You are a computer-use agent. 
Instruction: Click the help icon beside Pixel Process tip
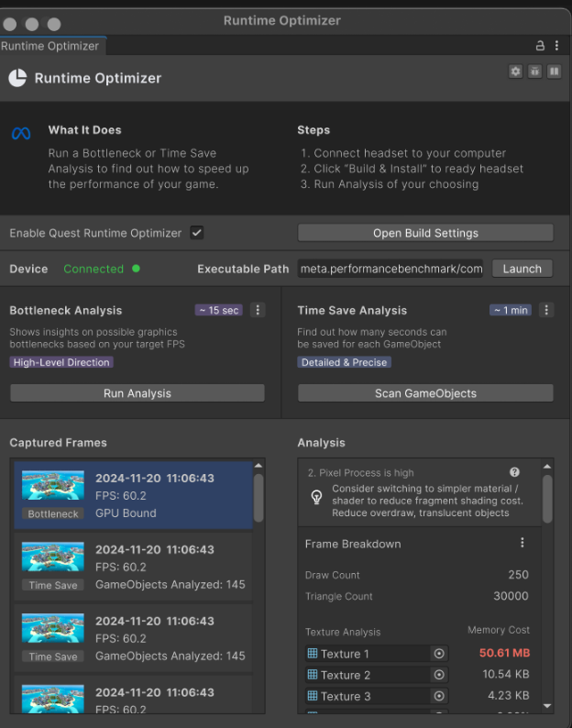(515, 472)
